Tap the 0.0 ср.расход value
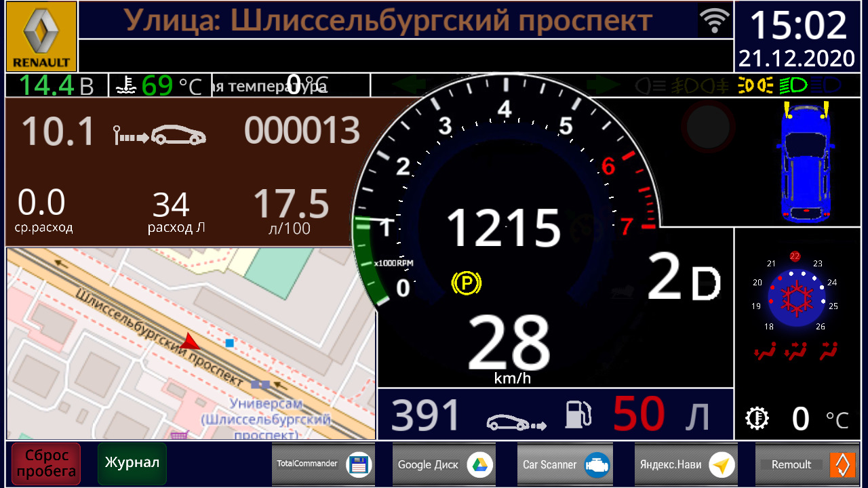The width and height of the screenshot is (868, 488). coord(41,203)
